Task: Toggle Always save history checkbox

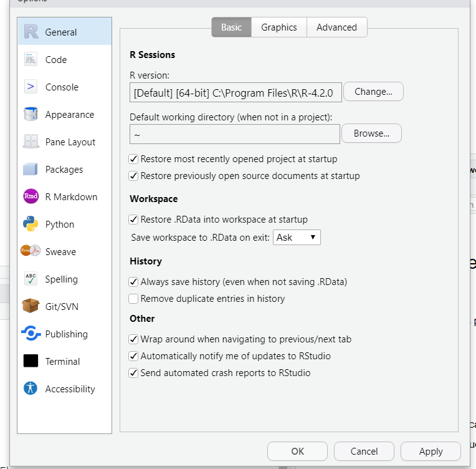Action: point(133,282)
